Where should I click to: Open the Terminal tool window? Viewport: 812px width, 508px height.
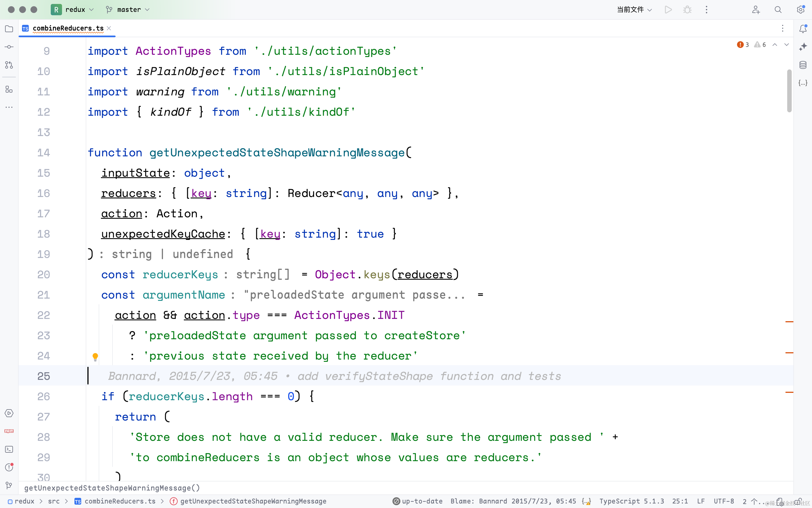pyautogui.click(x=9, y=449)
